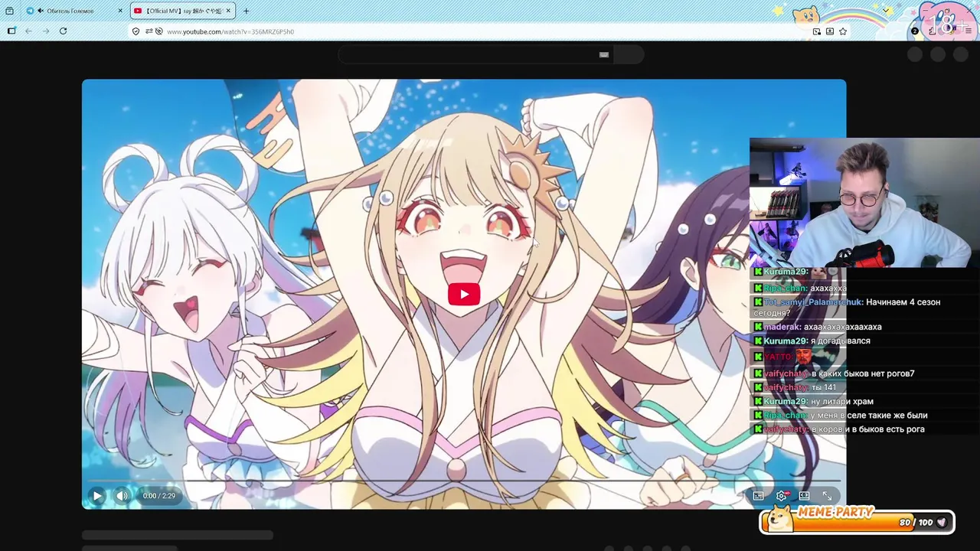The image size is (980, 551).
Task: Go back to the previous page
Action: click(x=28, y=31)
